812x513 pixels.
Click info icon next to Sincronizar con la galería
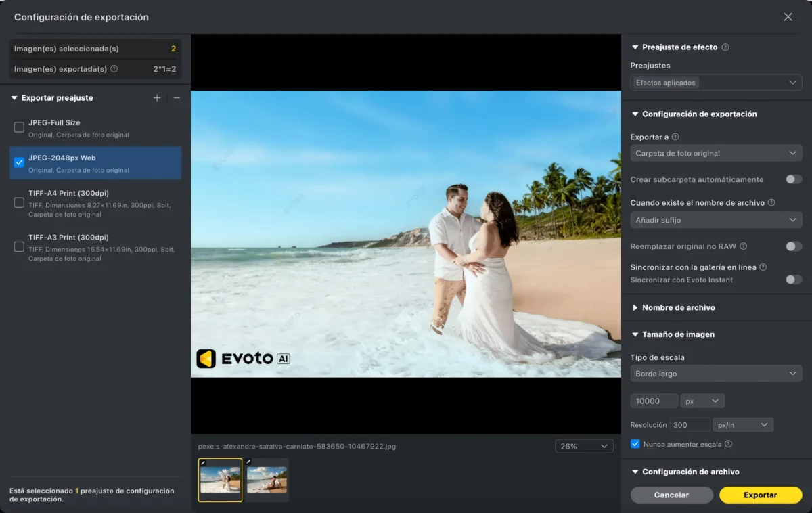[763, 267]
